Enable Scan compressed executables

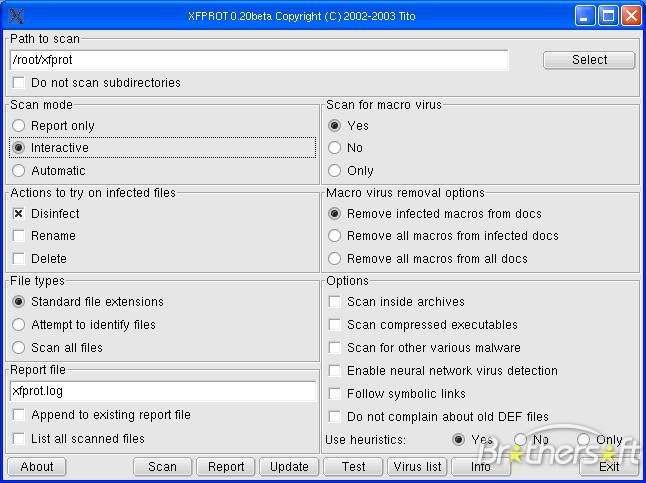click(x=335, y=325)
